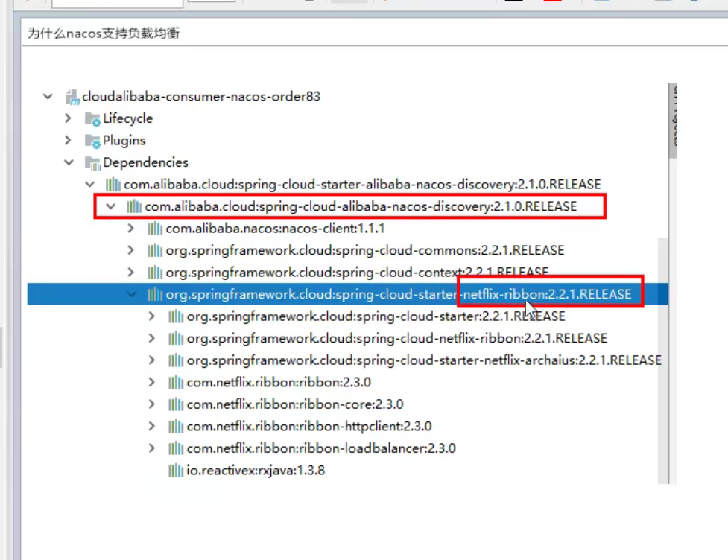Collapse spring-cloud-starter-netflix-ribbon selected node
The image size is (728, 560).
click(131, 295)
